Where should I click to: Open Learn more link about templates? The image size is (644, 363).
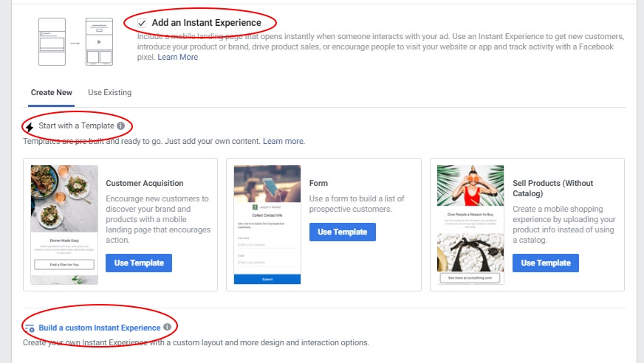(x=284, y=141)
